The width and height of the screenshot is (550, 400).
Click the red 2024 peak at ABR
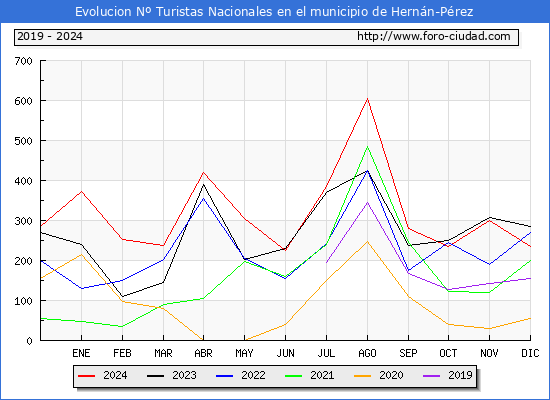pyautogui.click(x=203, y=172)
